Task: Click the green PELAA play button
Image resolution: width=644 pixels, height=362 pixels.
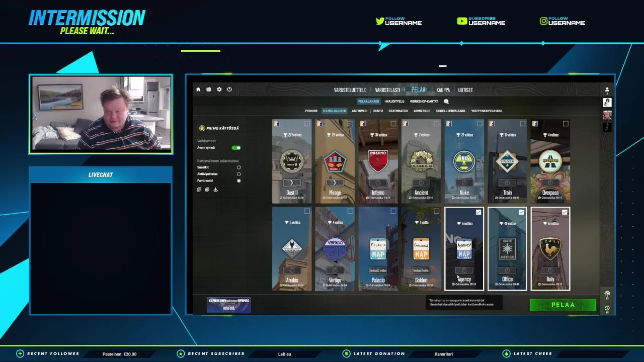Action: point(562,305)
